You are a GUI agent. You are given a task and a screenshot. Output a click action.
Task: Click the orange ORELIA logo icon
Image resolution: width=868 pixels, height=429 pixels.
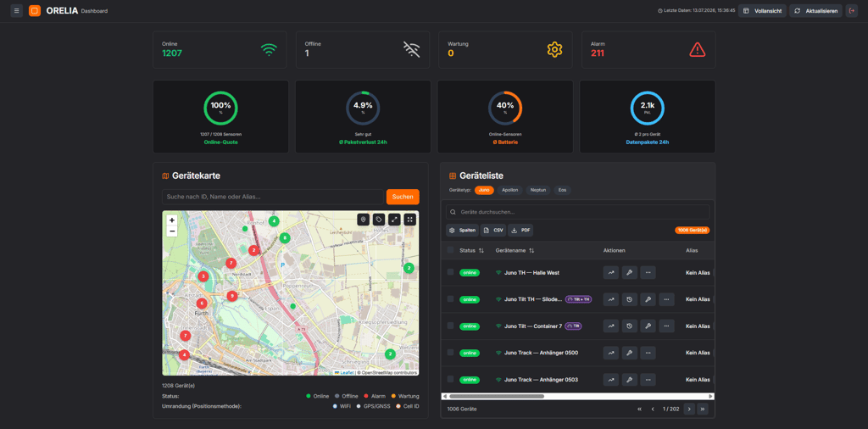(35, 10)
